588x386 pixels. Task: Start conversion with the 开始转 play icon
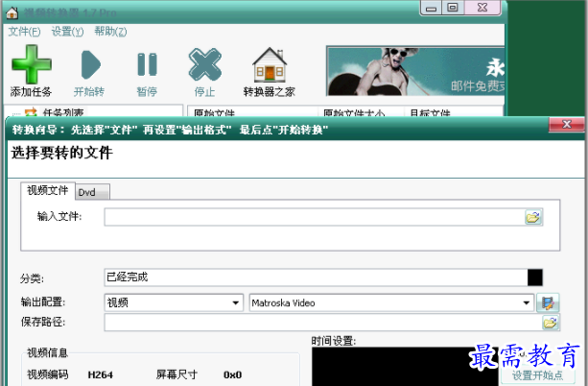coord(91,64)
